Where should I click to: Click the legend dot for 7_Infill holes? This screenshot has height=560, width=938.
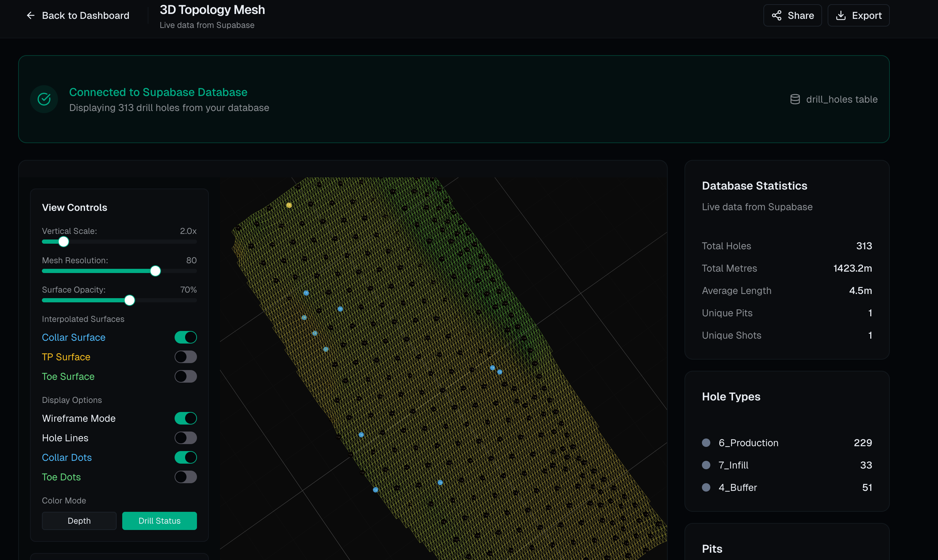click(706, 465)
